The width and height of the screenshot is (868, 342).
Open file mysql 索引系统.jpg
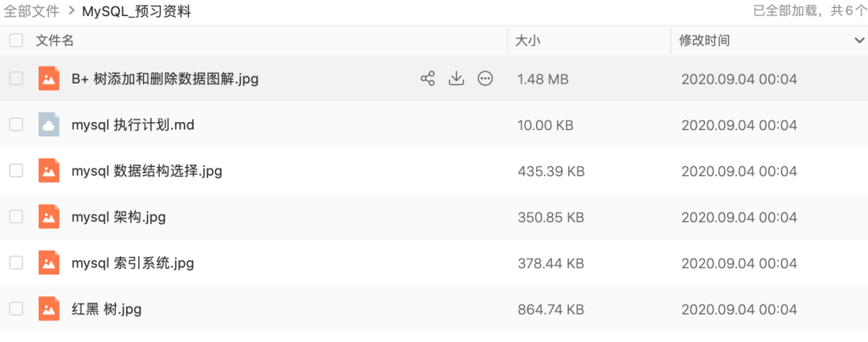pos(133,263)
